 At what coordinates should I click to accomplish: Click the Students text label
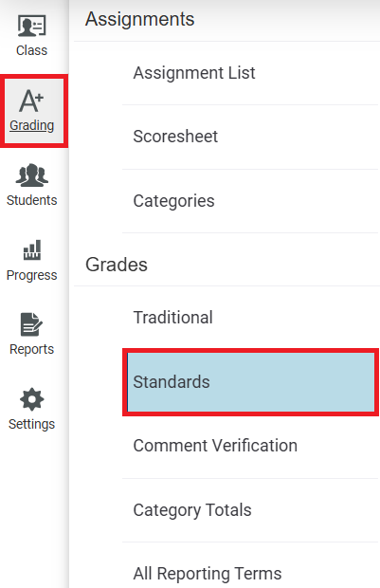click(32, 200)
